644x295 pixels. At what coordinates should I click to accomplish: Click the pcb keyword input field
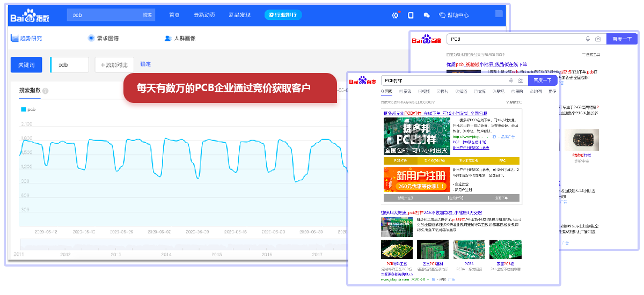[69, 65]
